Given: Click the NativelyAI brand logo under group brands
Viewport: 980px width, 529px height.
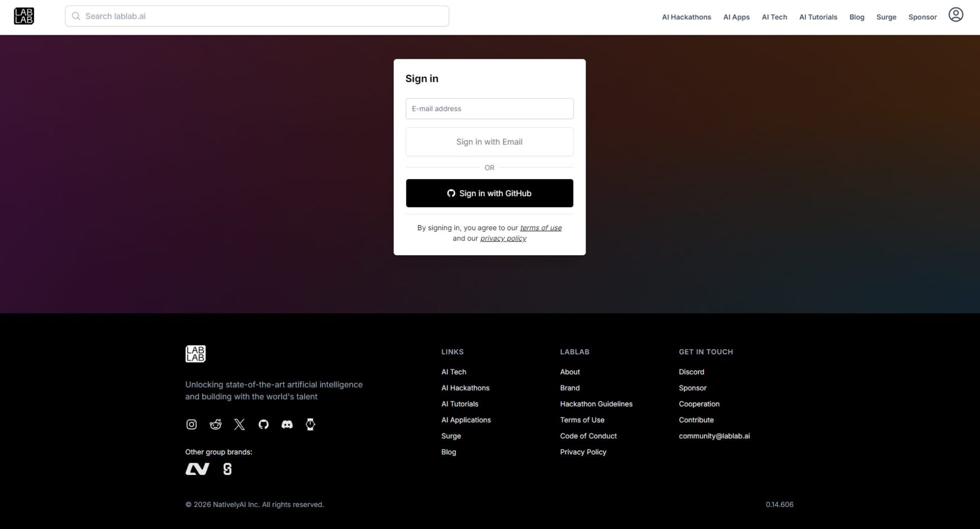Looking at the screenshot, I should [x=198, y=468].
